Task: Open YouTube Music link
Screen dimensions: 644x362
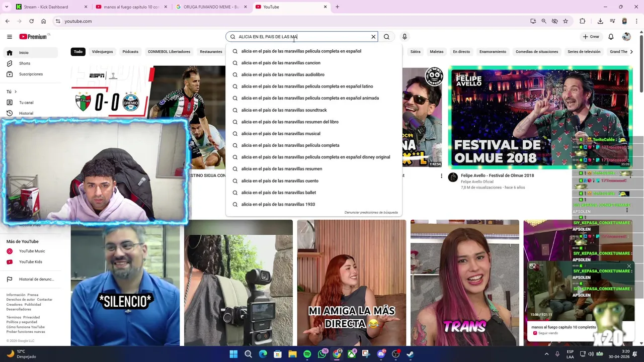Action: 31,251
